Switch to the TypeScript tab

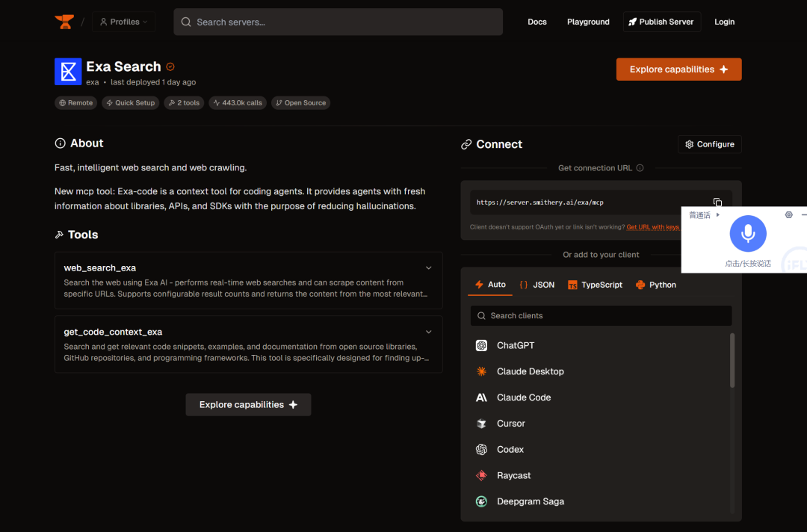pyautogui.click(x=595, y=285)
